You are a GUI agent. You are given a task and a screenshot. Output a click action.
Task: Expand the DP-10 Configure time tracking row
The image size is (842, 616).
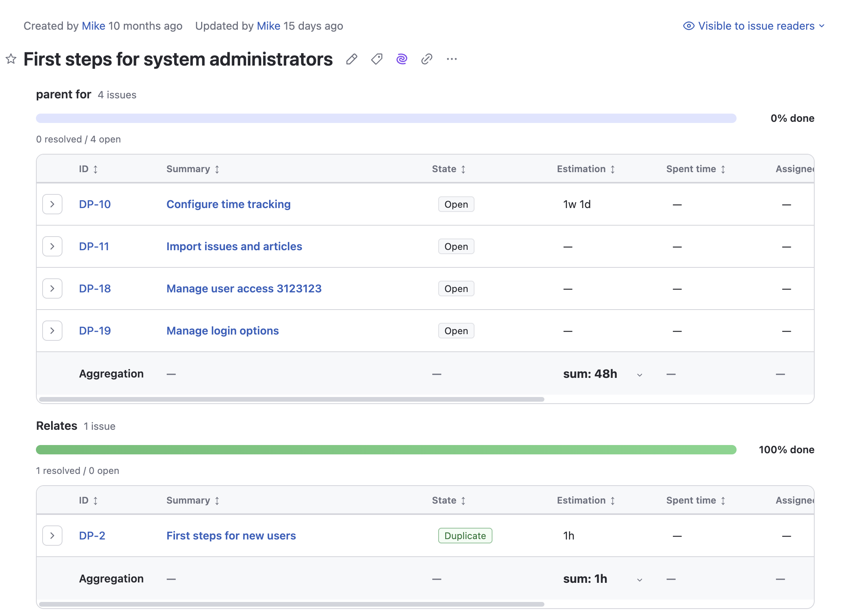pyautogui.click(x=52, y=204)
